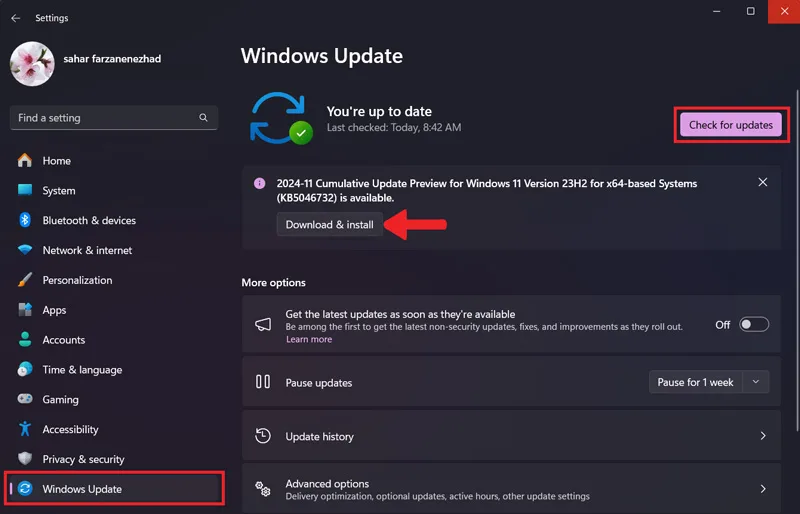Viewport: 800px width, 514px height.
Task: Click the Time & language clock icon
Action: coord(24,369)
